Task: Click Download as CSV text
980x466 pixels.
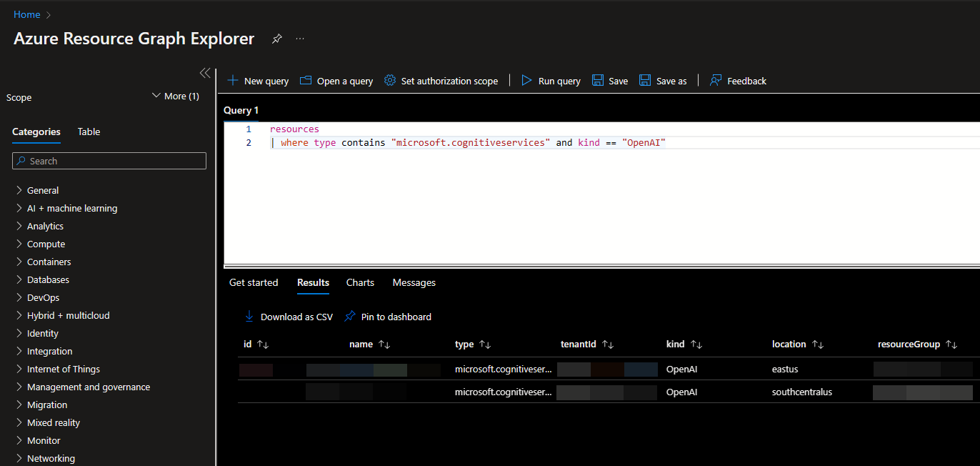Action: 296,317
